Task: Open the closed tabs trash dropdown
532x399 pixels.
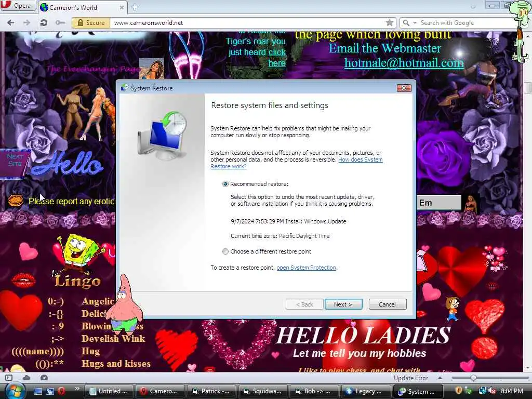Action: [473, 6]
